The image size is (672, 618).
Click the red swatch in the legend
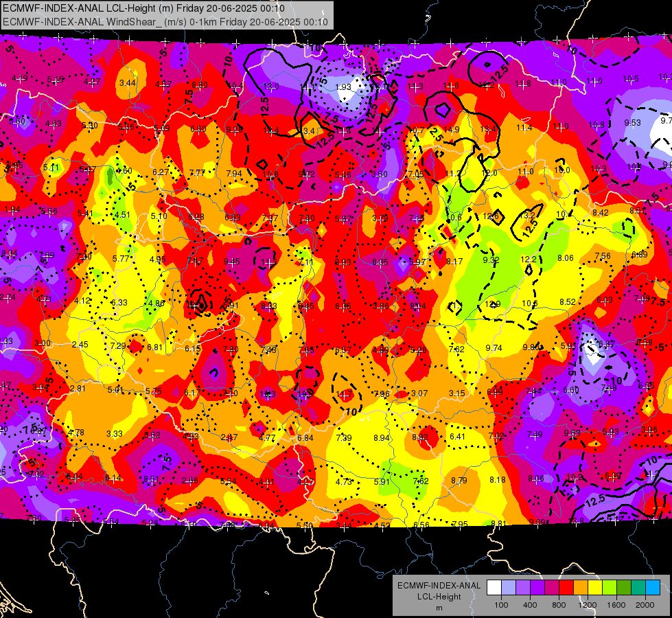[566, 588]
